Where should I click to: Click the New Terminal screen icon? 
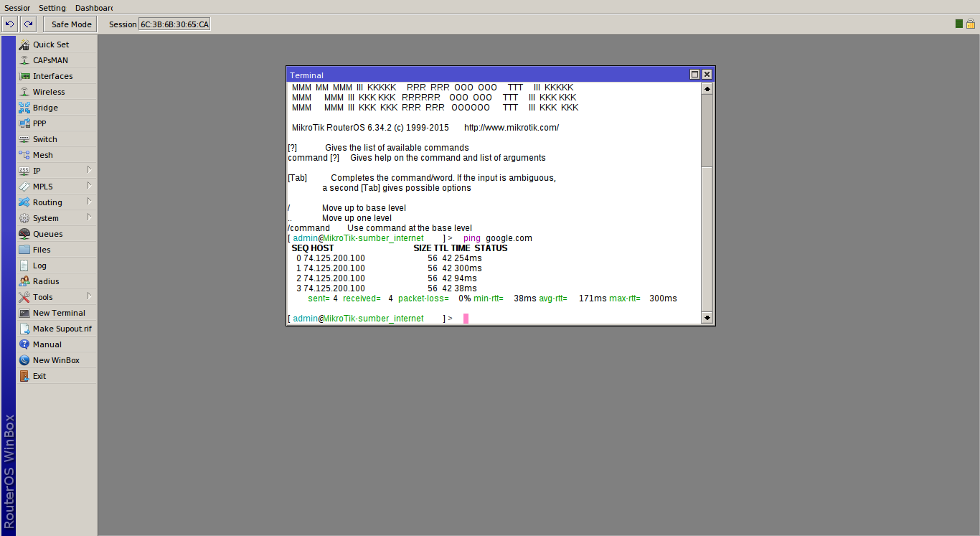[x=24, y=313]
